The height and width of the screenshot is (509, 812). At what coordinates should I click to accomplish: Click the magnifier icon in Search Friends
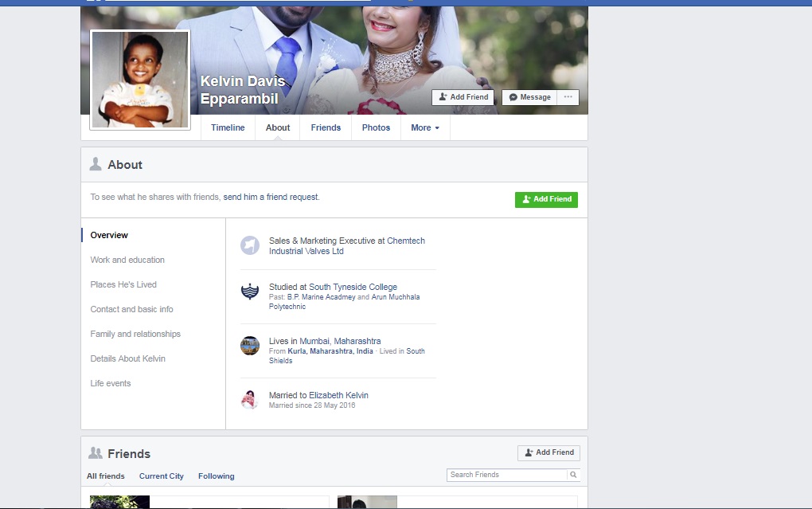click(572, 475)
